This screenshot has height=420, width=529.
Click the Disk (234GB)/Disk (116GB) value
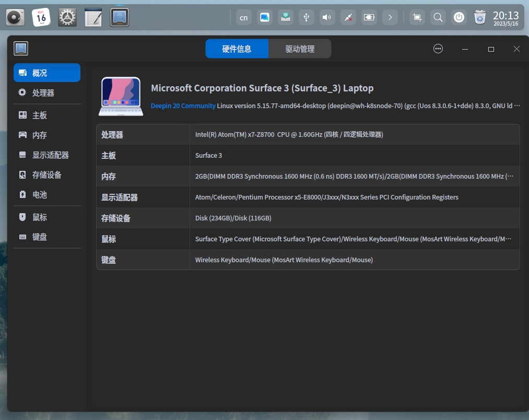233,218
